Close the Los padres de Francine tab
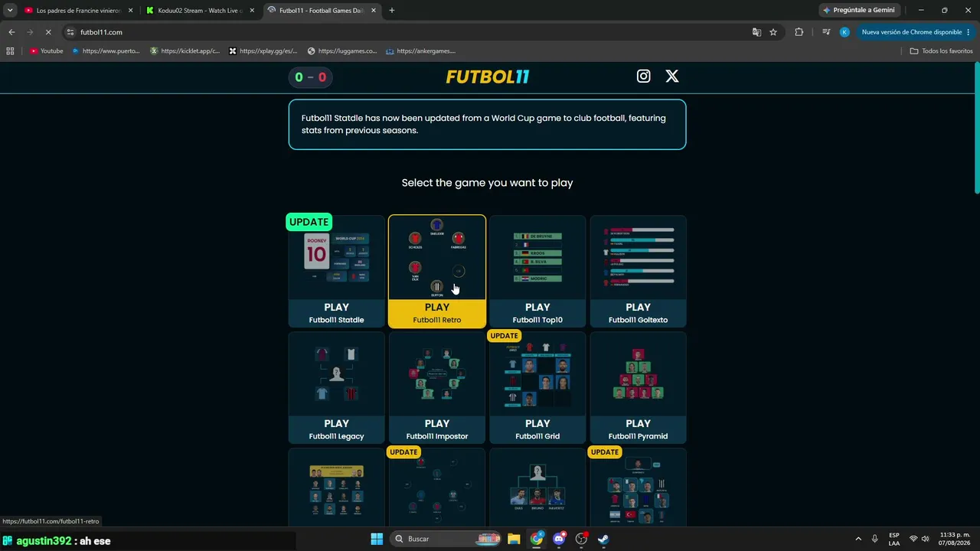980x551 pixels. tap(130, 11)
